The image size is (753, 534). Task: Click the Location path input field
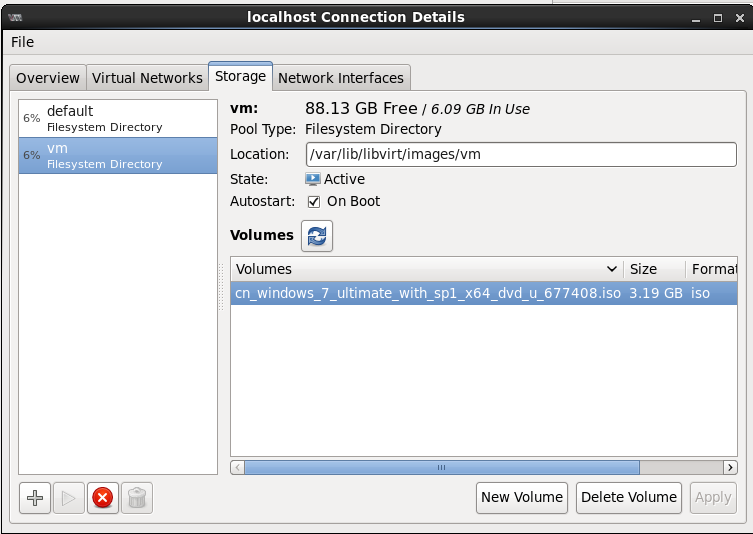(x=521, y=155)
